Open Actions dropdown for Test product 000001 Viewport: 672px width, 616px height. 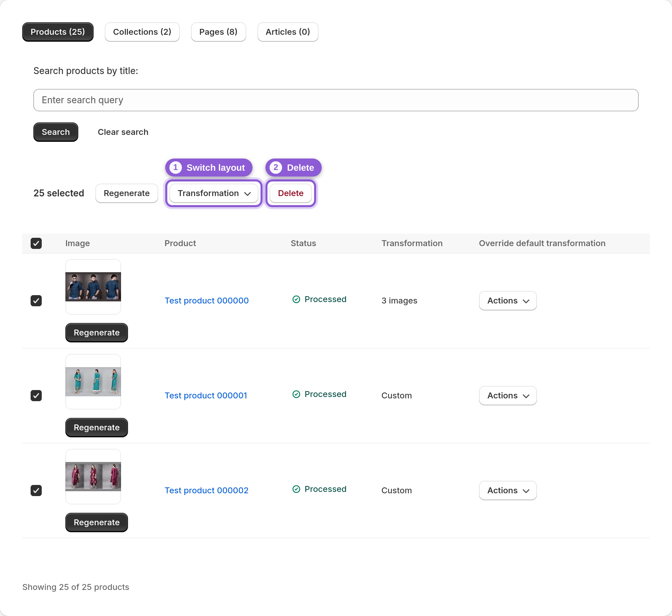508,396
